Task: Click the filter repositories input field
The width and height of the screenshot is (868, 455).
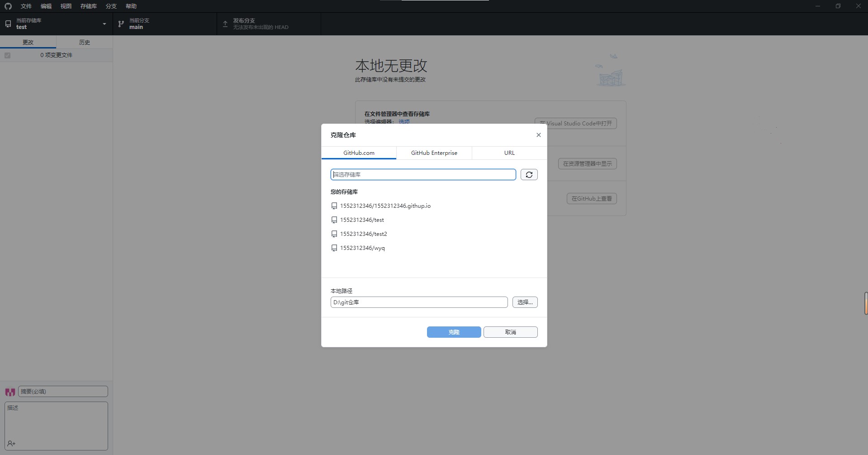Action: click(423, 175)
